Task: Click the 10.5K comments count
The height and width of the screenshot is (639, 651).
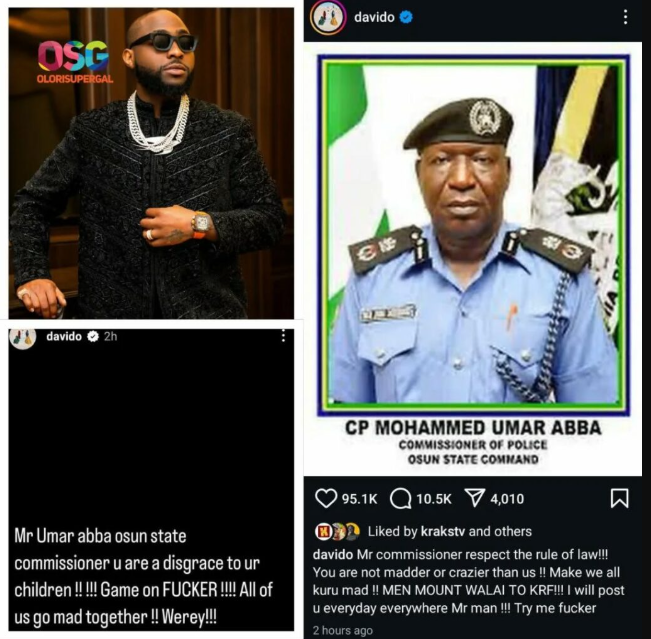Action: 433,499
